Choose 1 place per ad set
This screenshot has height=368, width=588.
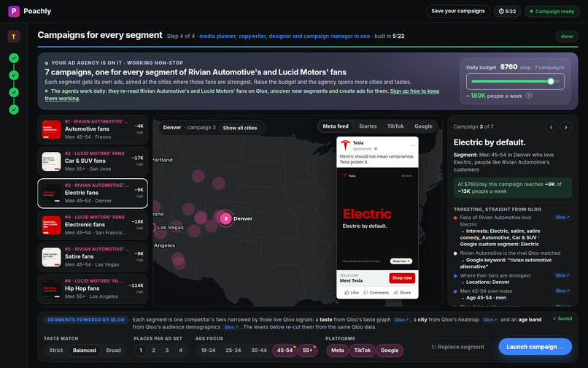(x=141, y=350)
